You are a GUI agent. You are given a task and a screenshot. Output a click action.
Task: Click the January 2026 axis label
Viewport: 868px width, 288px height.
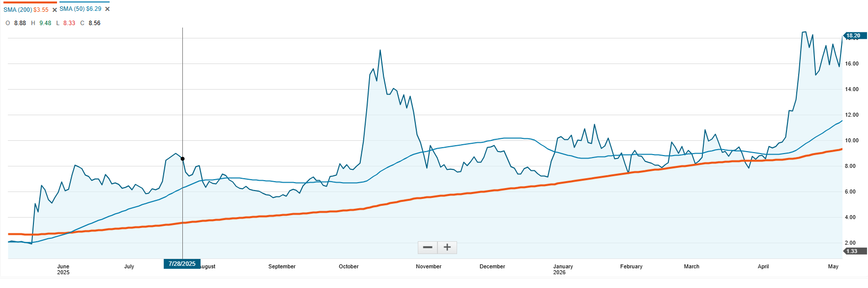tap(563, 269)
